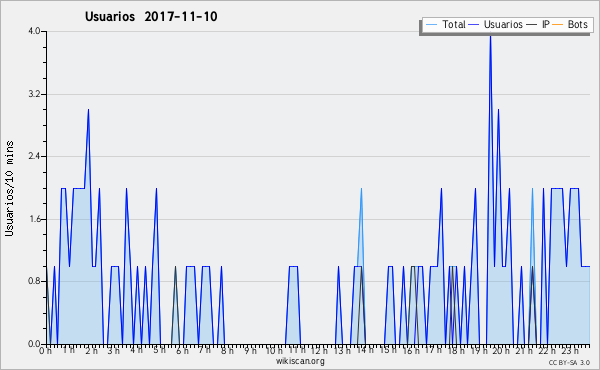Click the Usuarios legend label

pyautogui.click(x=503, y=24)
